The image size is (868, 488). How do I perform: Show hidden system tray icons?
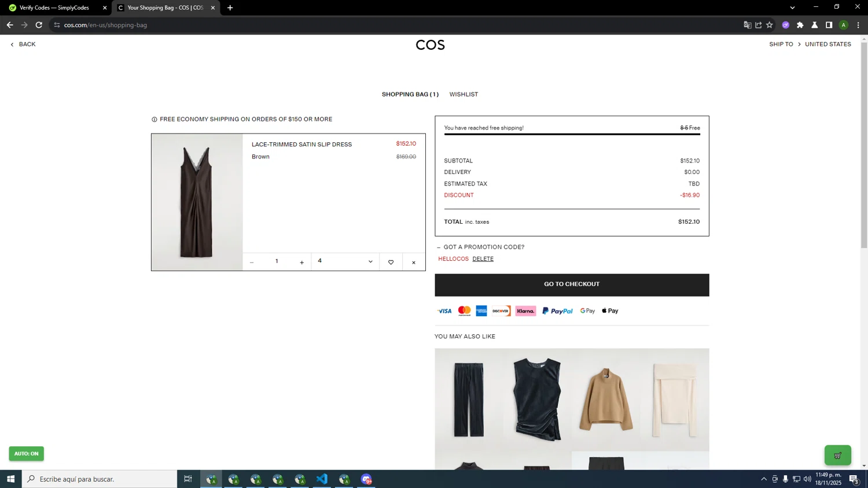coord(764,479)
